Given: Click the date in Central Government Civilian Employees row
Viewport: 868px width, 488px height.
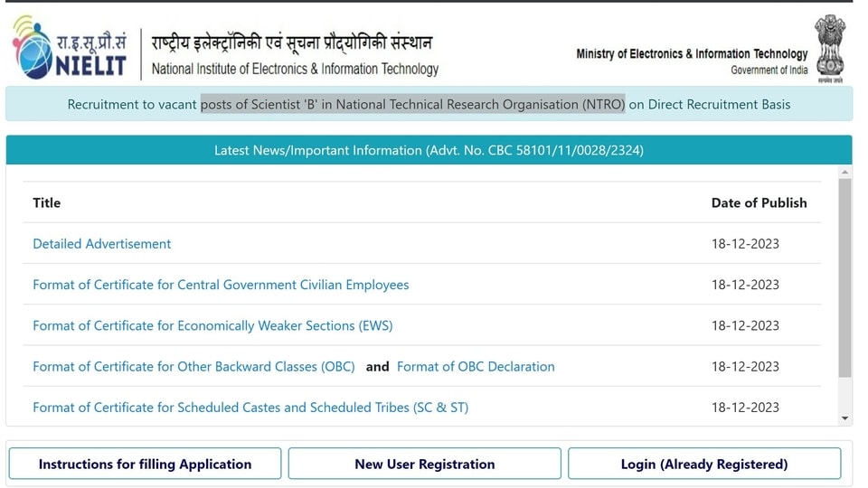Looking at the screenshot, I should coord(745,285).
